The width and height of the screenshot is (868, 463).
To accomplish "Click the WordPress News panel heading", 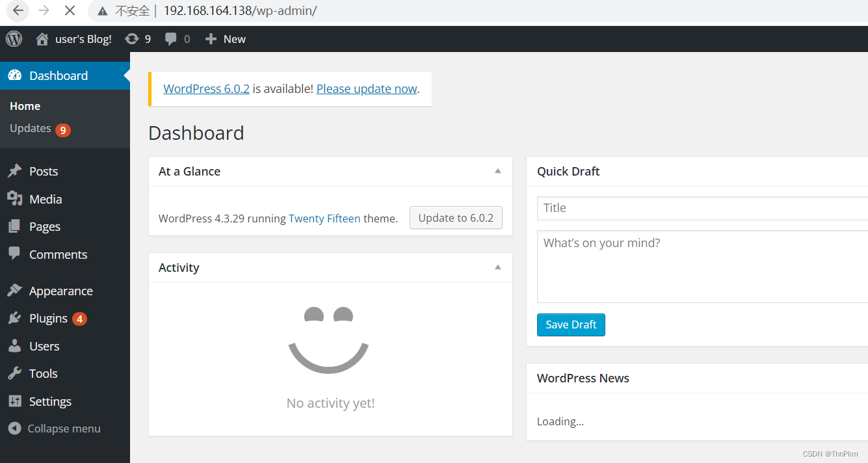I will (x=583, y=378).
